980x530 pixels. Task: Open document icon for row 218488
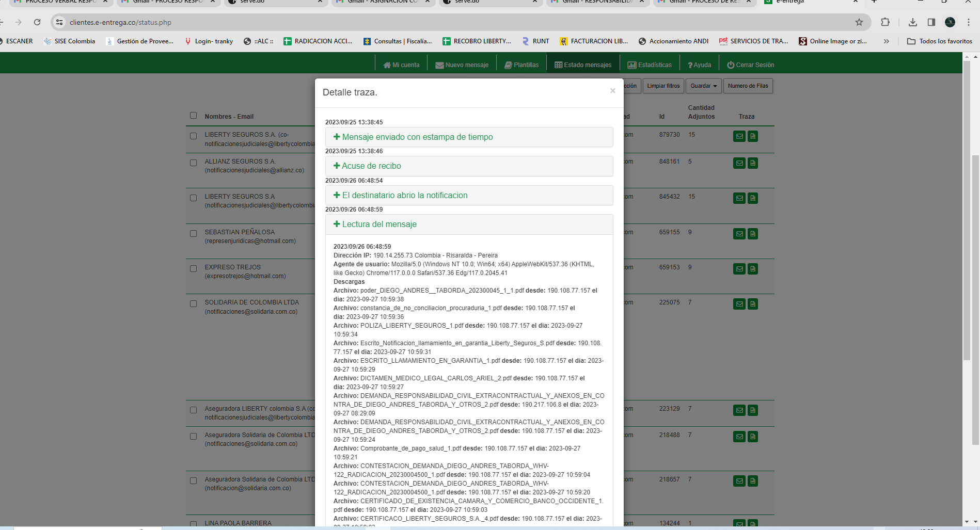pyautogui.click(x=753, y=437)
